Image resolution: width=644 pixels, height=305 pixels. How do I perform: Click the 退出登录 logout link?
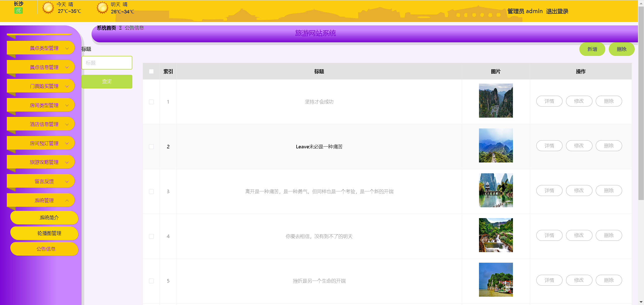557,11
